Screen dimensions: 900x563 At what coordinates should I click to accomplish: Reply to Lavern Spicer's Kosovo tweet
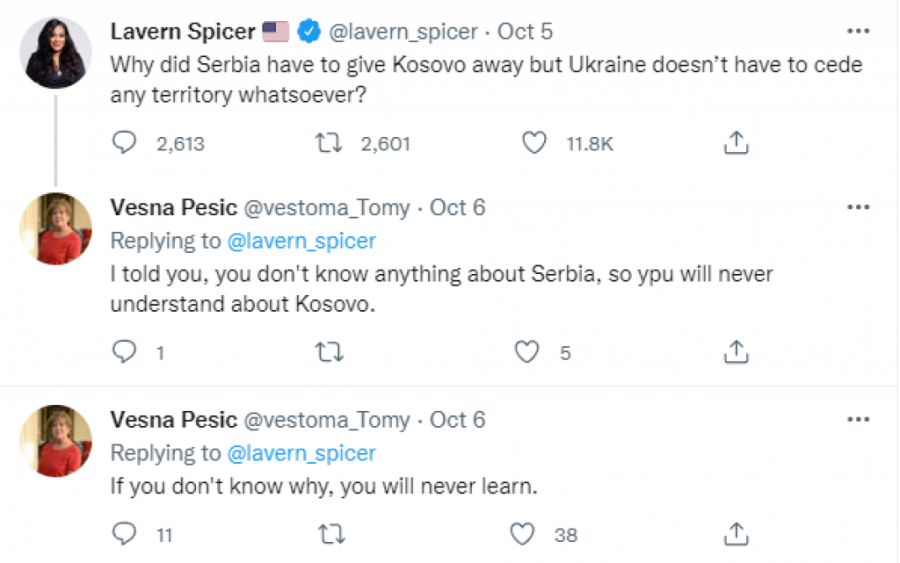pos(124,144)
